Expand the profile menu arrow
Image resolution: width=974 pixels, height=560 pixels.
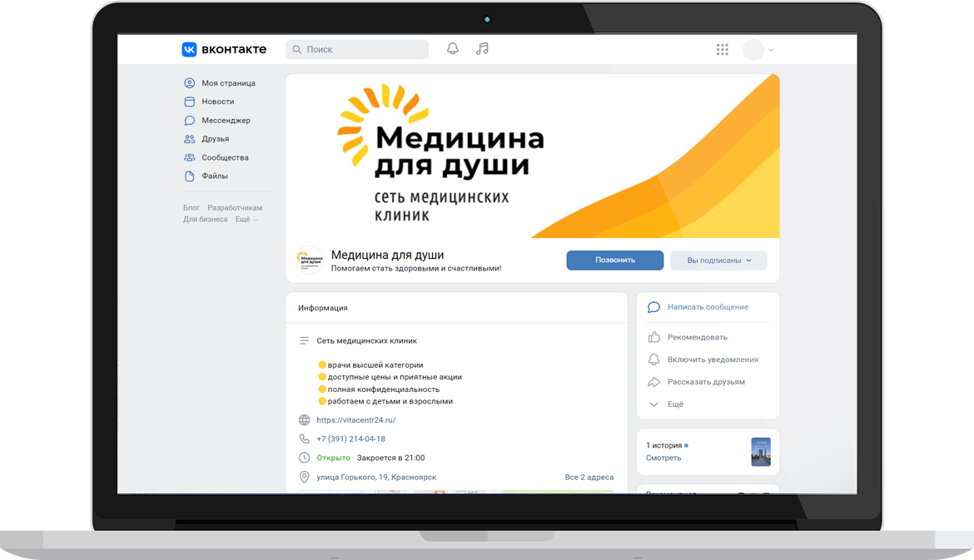[771, 50]
